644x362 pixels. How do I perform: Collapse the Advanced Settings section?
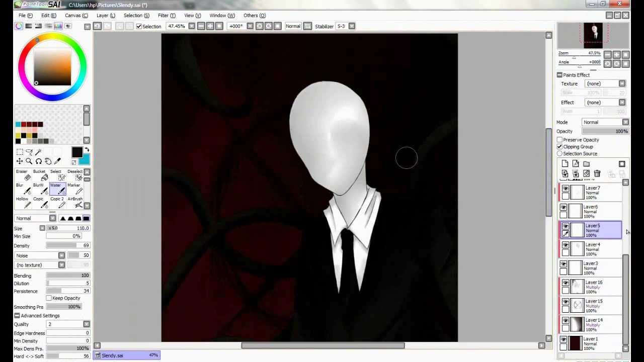pyautogui.click(x=17, y=316)
